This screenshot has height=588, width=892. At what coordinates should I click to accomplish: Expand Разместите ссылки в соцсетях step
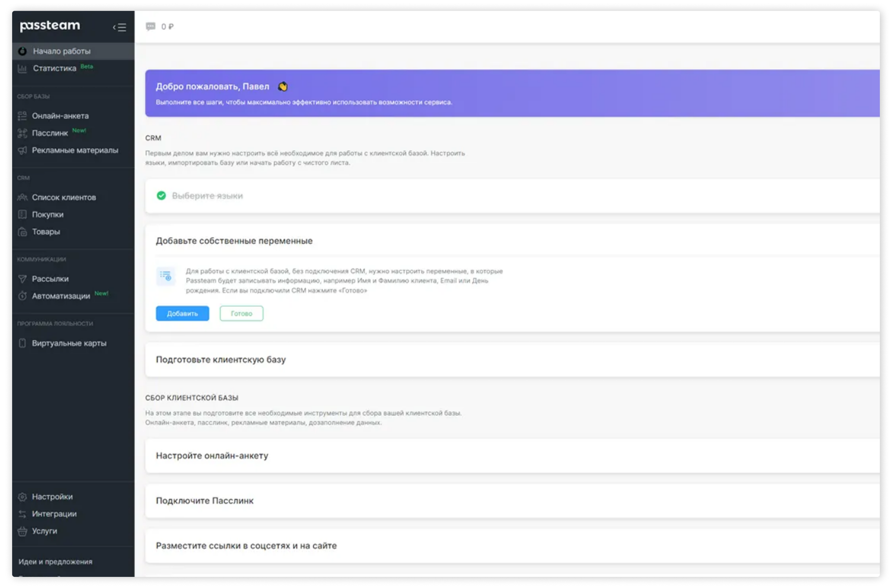click(246, 546)
